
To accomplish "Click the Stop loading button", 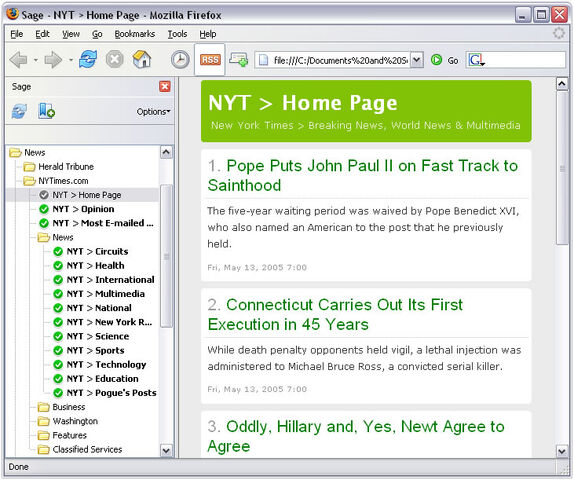I will pos(115,59).
